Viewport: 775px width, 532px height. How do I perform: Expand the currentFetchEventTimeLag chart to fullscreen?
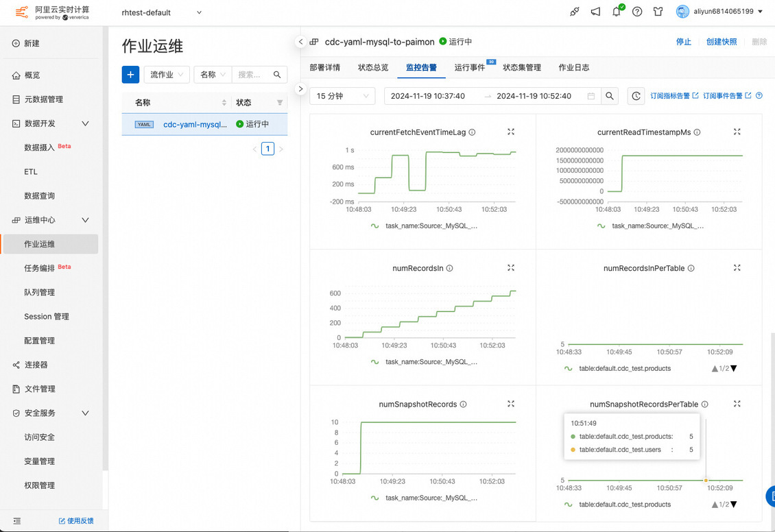coord(511,132)
